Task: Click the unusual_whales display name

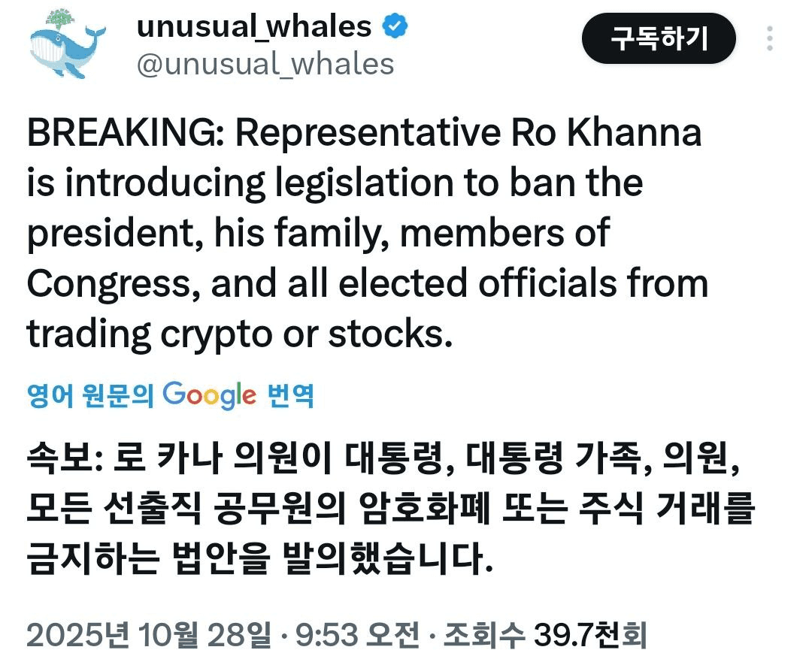Action: click(x=254, y=27)
